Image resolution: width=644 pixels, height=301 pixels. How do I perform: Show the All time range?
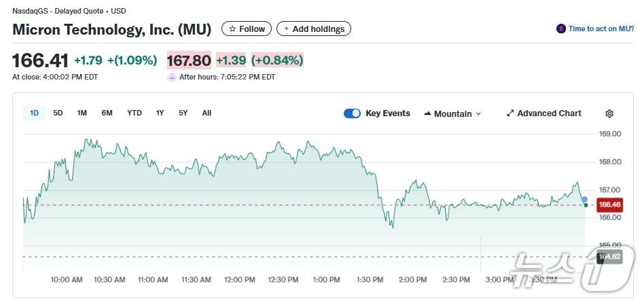207,113
